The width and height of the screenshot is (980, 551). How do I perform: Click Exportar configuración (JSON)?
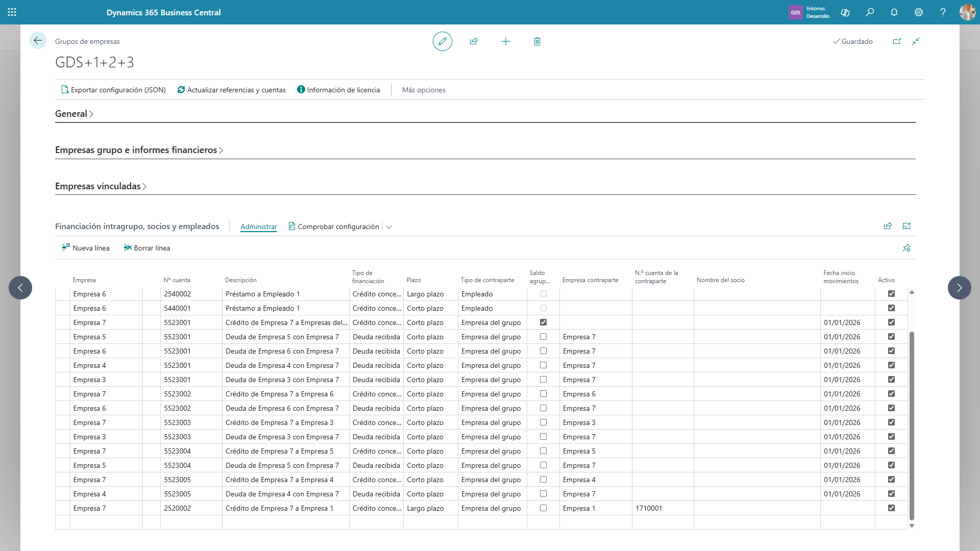(113, 90)
